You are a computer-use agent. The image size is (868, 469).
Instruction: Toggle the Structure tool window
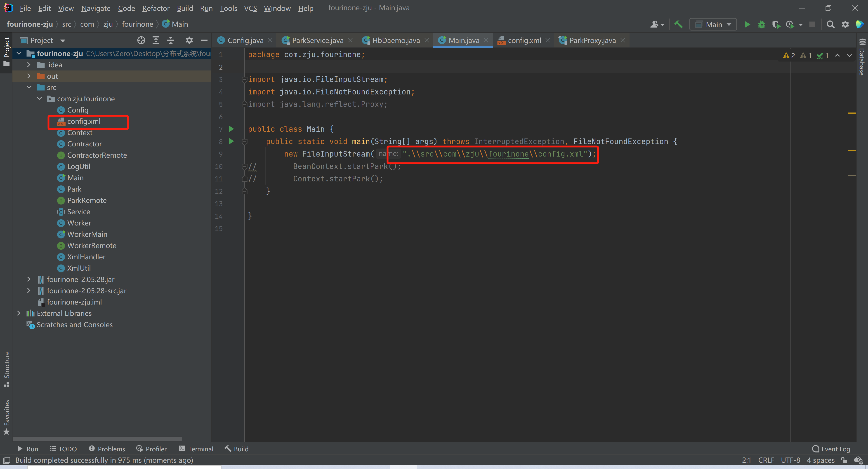coord(6,369)
